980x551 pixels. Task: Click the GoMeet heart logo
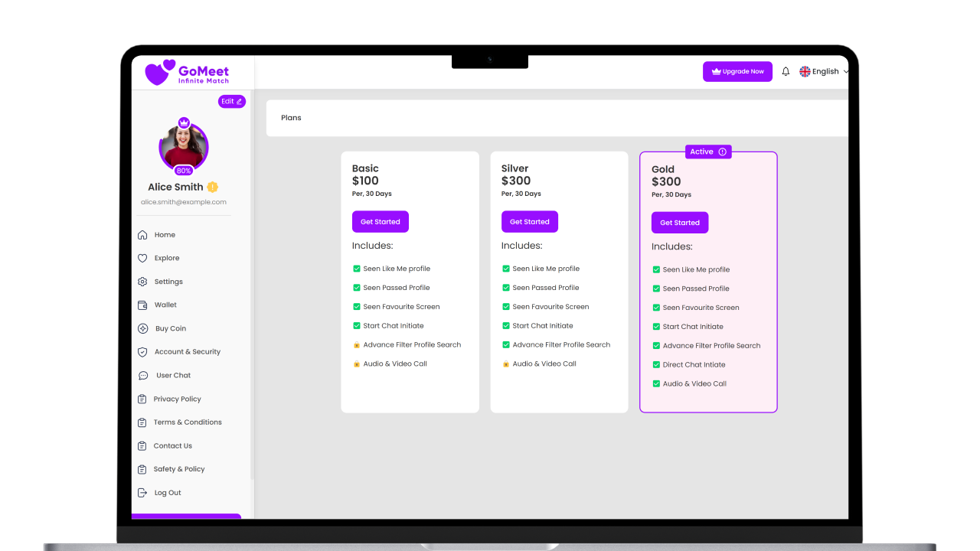pos(159,73)
